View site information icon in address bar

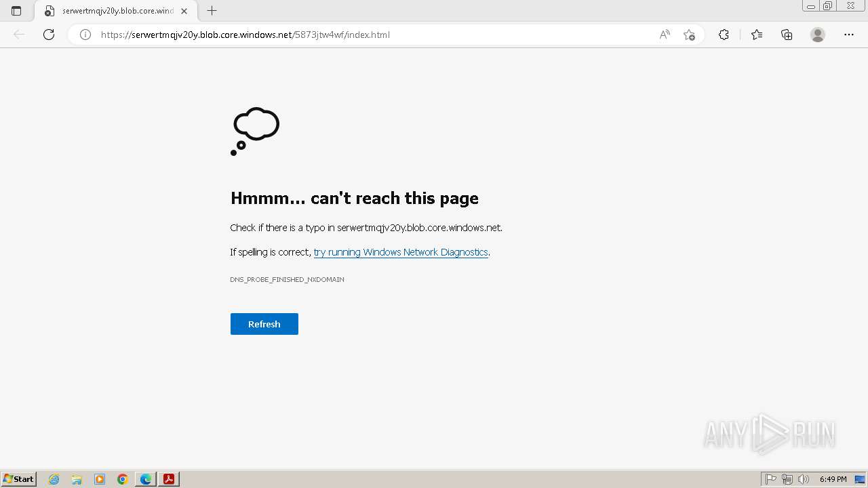pos(85,35)
